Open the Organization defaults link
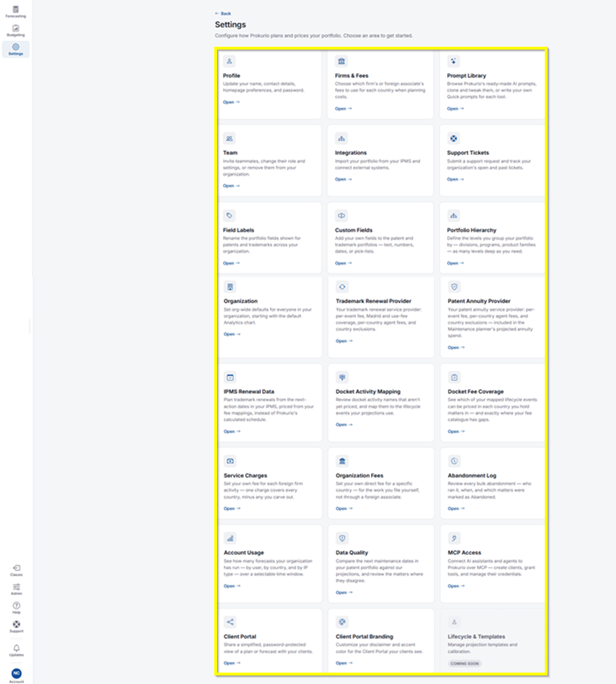Image resolution: width=616 pixels, height=684 pixels. pyautogui.click(x=232, y=334)
